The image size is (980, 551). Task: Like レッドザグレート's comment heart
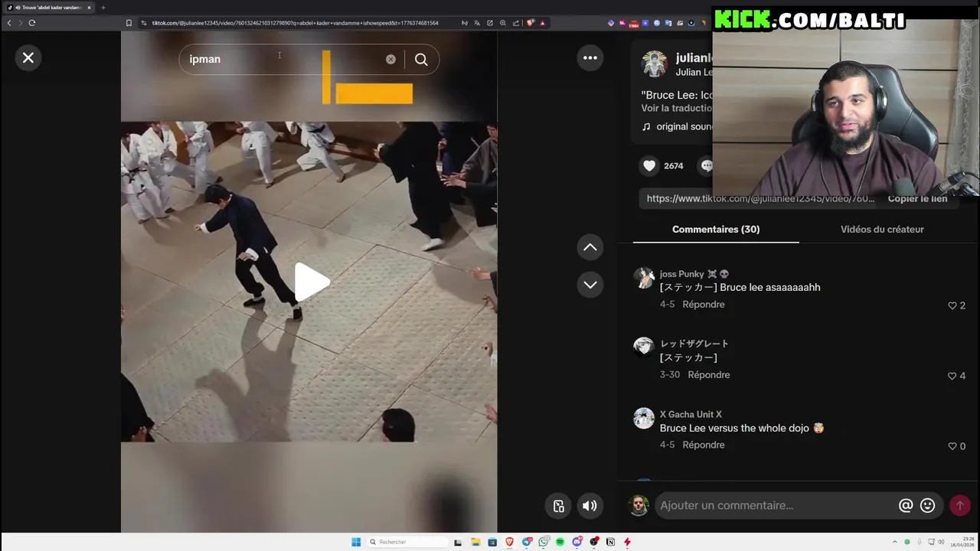coord(952,376)
